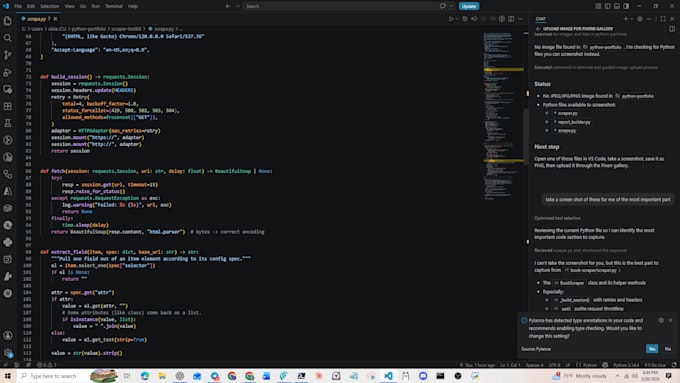Open the Search view in activity bar

click(7, 38)
